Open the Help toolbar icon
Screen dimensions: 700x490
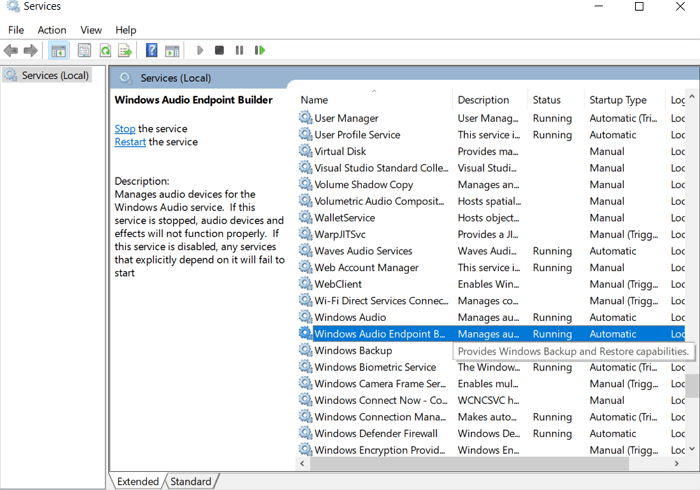(152, 50)
